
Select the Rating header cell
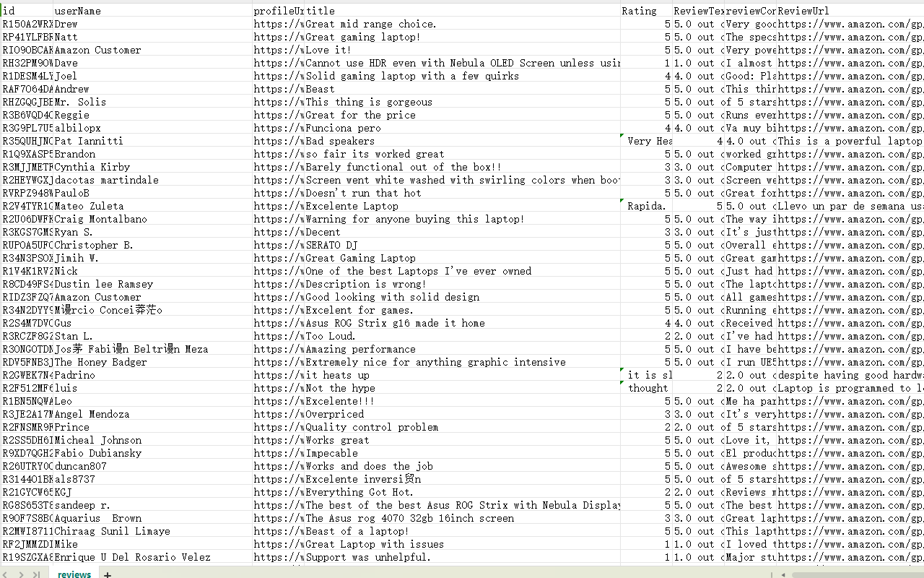[x=646, y=11]
